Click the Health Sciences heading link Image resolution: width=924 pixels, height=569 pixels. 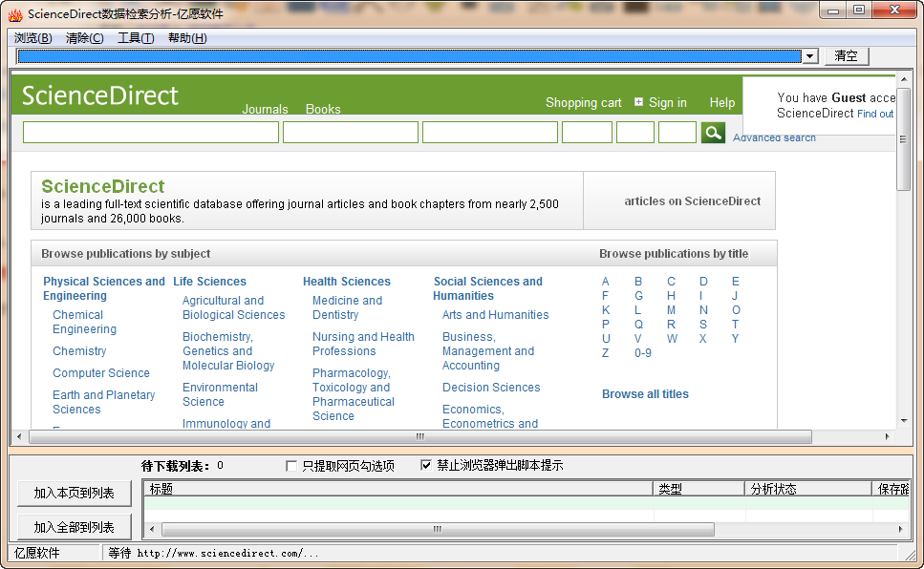[347, 282]
